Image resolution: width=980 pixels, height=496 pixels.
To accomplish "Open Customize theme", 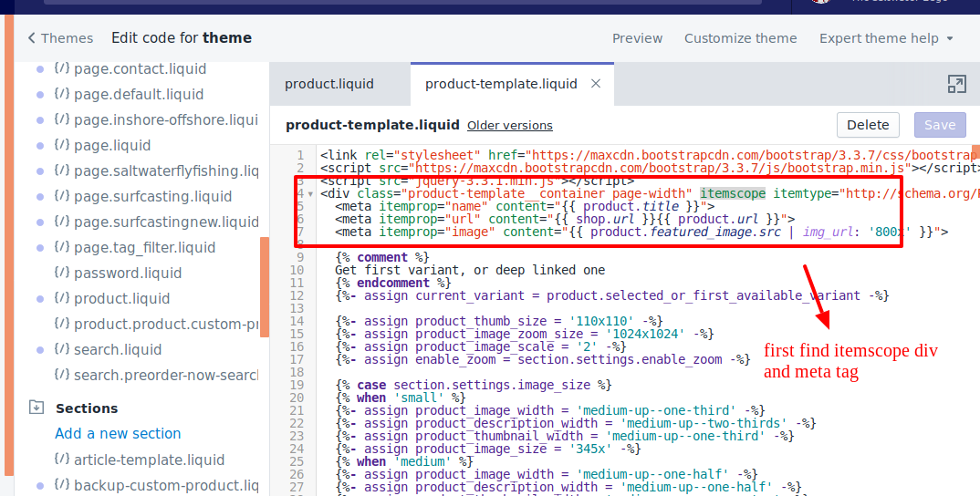I will [741, 38].
